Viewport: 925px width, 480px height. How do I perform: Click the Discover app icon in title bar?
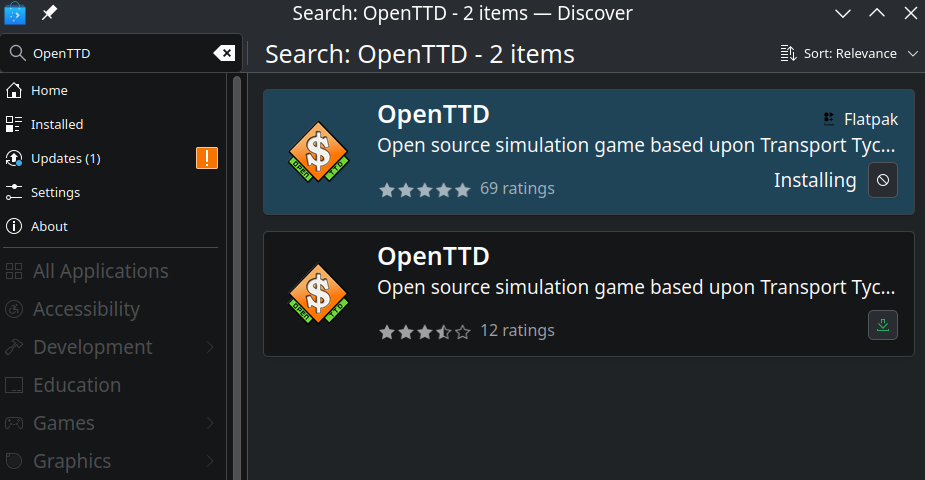point(15,13)
